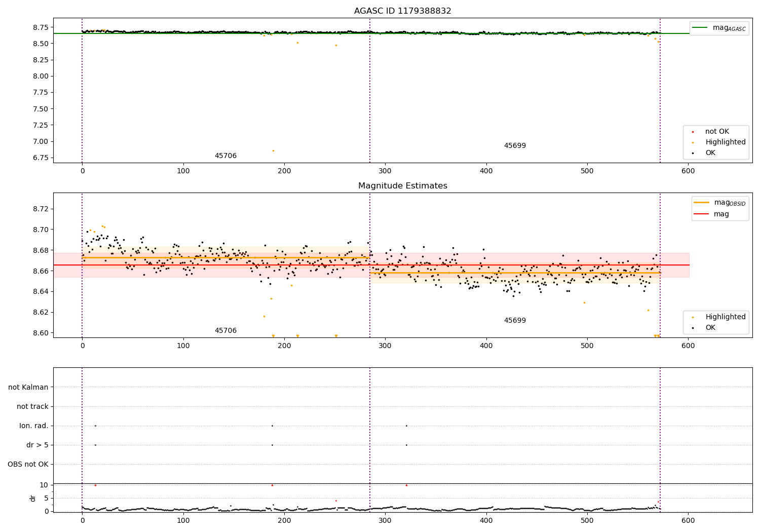Click the 7.50 tick on top plot
This screenshot has width=760, height=532.
coord(40,109)
